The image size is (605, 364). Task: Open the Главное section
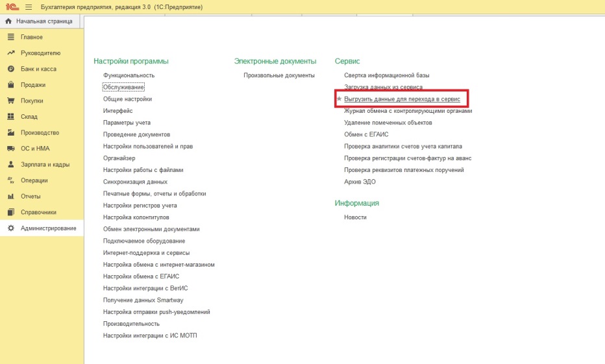pos(32,37)
